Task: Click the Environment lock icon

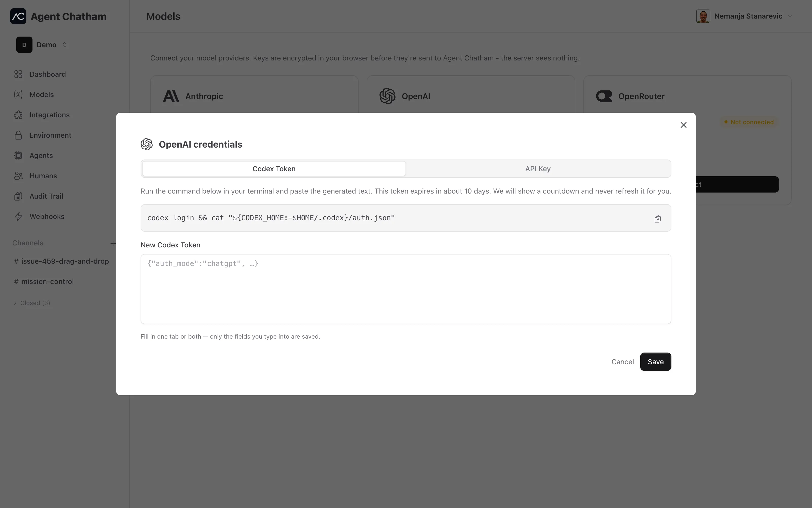Action: [x=18, y=135]
